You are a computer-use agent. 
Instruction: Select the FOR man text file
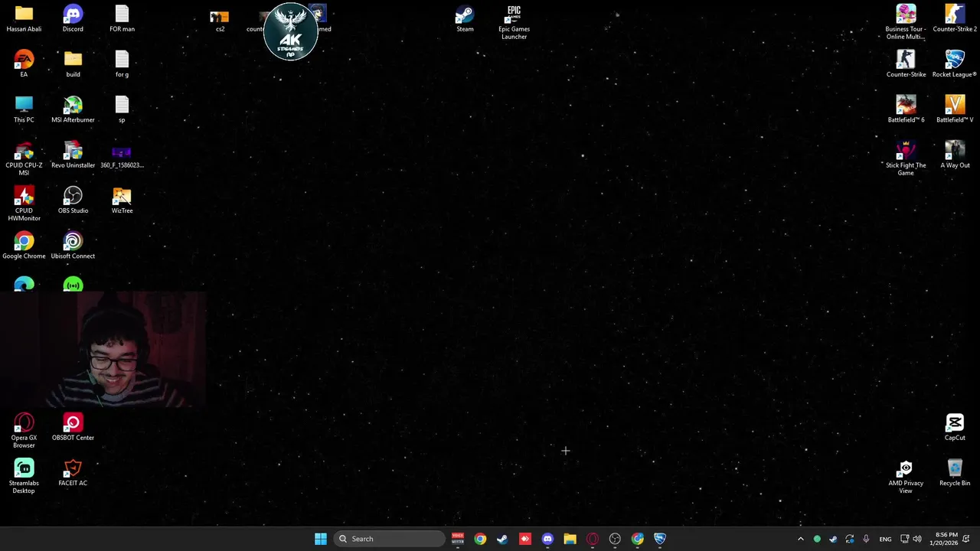(x=122, y=19)
